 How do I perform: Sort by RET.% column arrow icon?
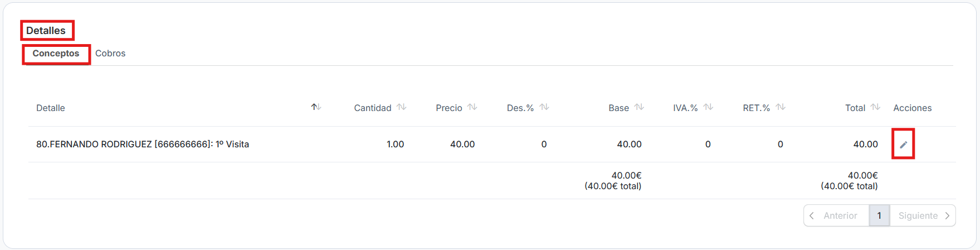[781, 107]
